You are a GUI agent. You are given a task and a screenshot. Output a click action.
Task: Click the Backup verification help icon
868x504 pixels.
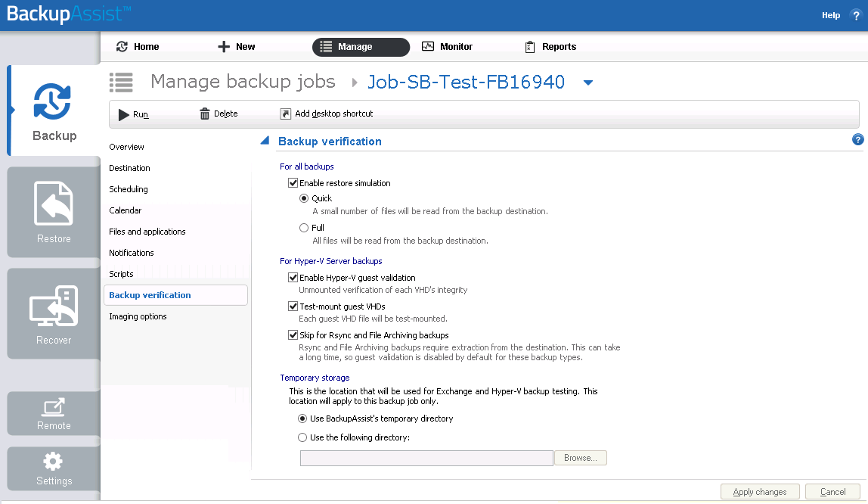pos(857,139)
